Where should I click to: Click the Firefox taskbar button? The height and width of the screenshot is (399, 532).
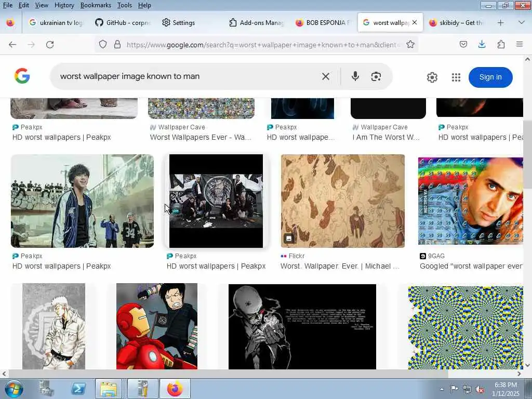click(x=175, y=389)
